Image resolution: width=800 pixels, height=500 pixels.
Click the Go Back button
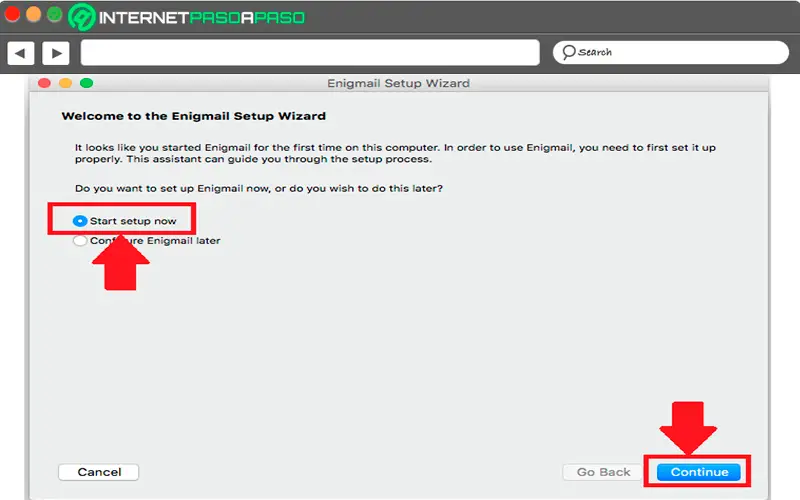tap(603, 472)
